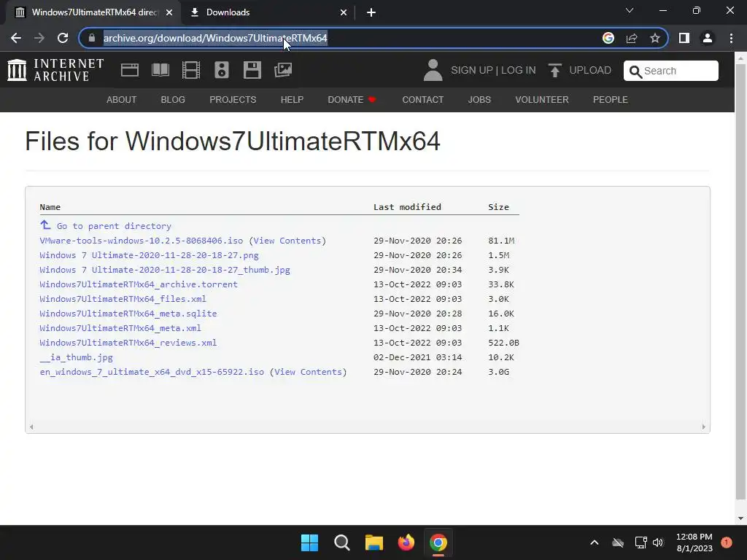
Task: Open the __ia_thumb.jpg link
Action: pyautogui.click(x=76, y=357)
